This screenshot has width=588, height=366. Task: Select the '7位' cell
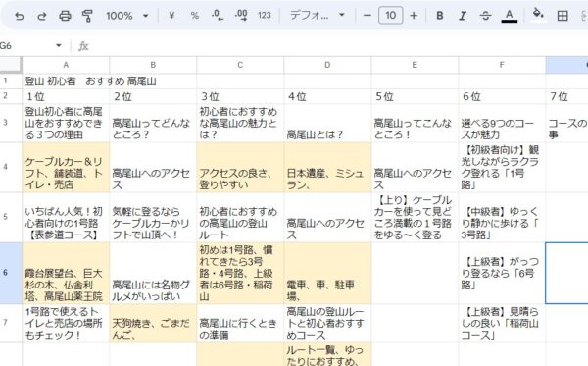pyautogui.click(x=566, y=96)
